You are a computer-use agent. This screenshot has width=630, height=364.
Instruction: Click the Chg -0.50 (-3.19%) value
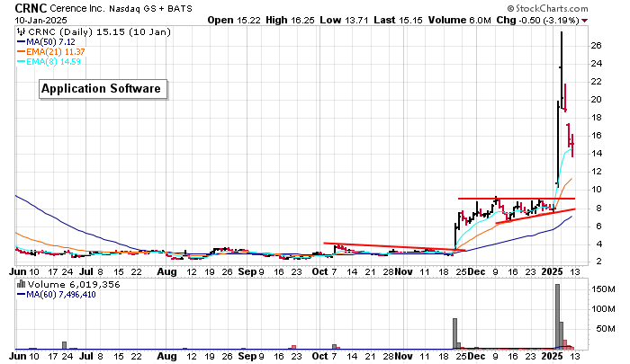[x=537, y=20]
